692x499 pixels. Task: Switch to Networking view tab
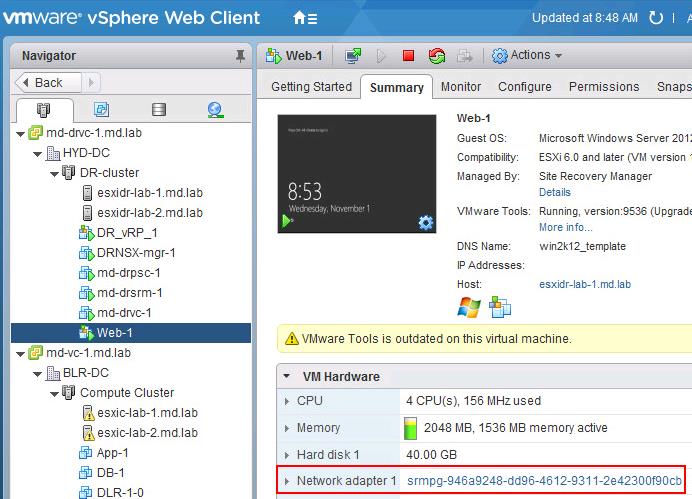tap(215, 109)
